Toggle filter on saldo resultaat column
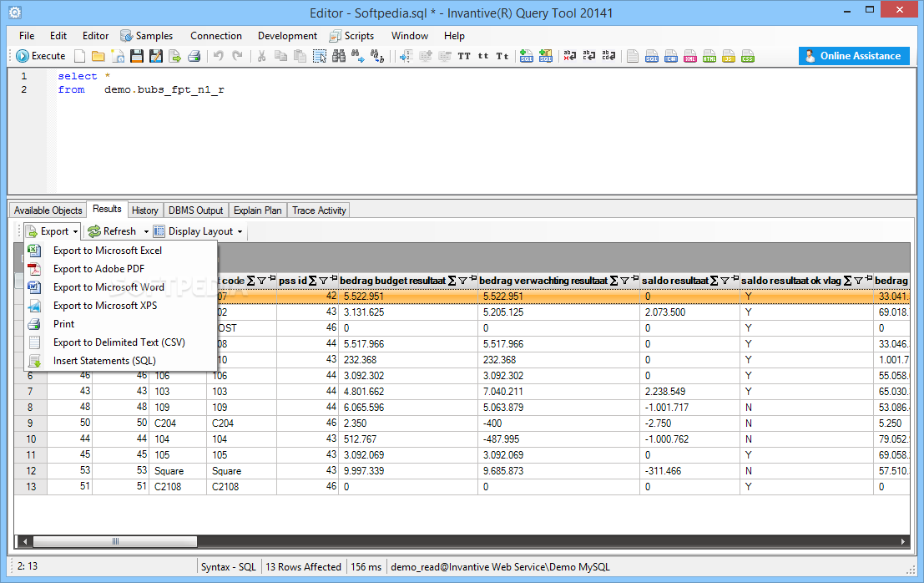924x583 pixels. point(725,281)
